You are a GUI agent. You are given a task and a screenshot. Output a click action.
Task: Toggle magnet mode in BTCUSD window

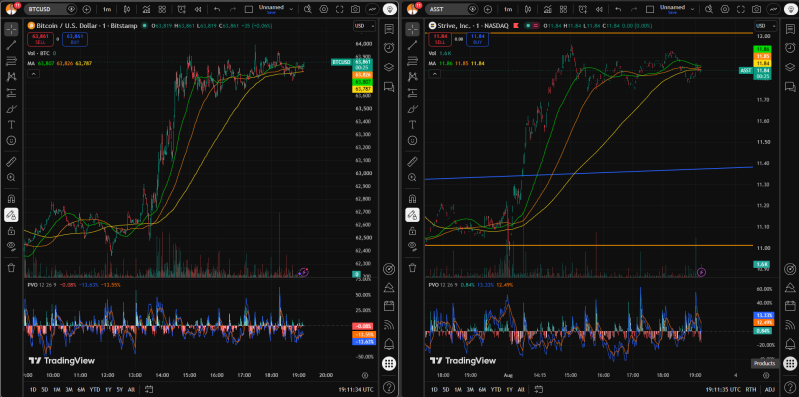click(11, 199)
